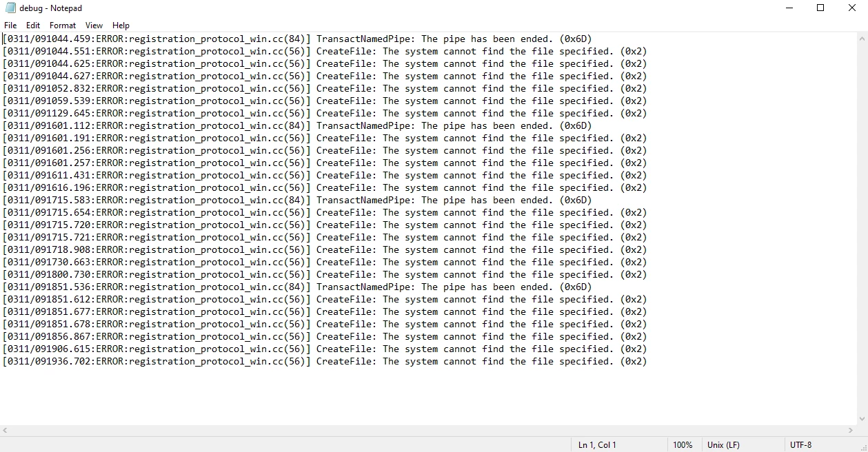The height and width of the screenshot is (452, 868).
Task: Click the log line timestamped 091601.256
Action: pyautogui.click(x=325, y=151)
